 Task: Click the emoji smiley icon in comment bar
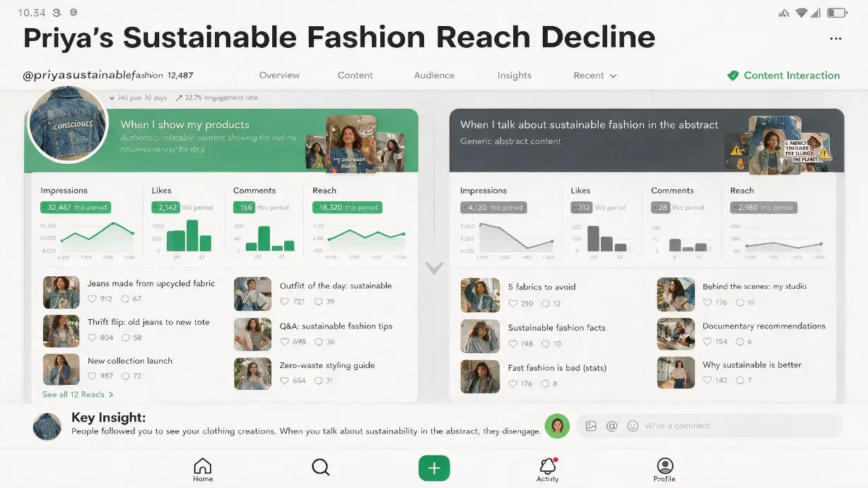tap(633, 426)
